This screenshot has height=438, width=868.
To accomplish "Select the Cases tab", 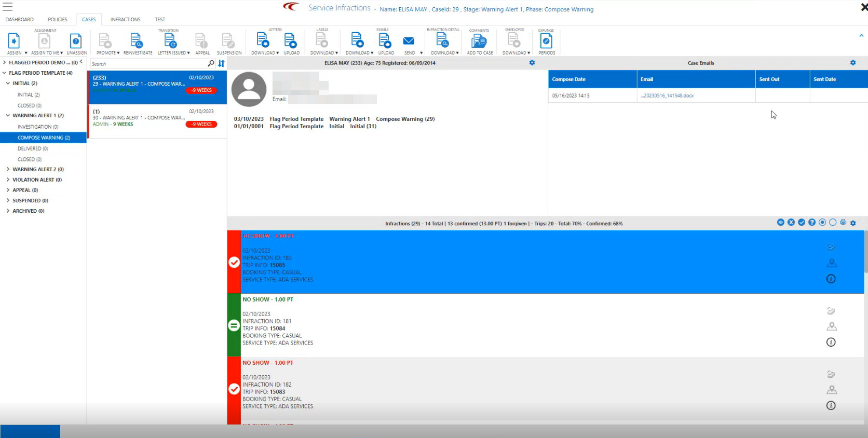I will 89,19.
